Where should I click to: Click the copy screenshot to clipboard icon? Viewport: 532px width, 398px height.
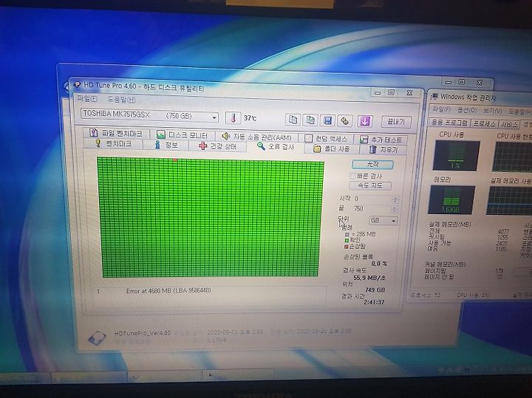[x=310, y=120]
